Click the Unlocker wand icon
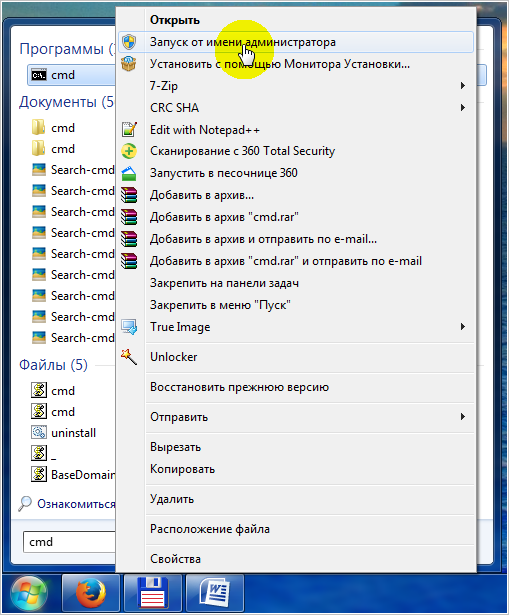 click(x=129, y=357)
